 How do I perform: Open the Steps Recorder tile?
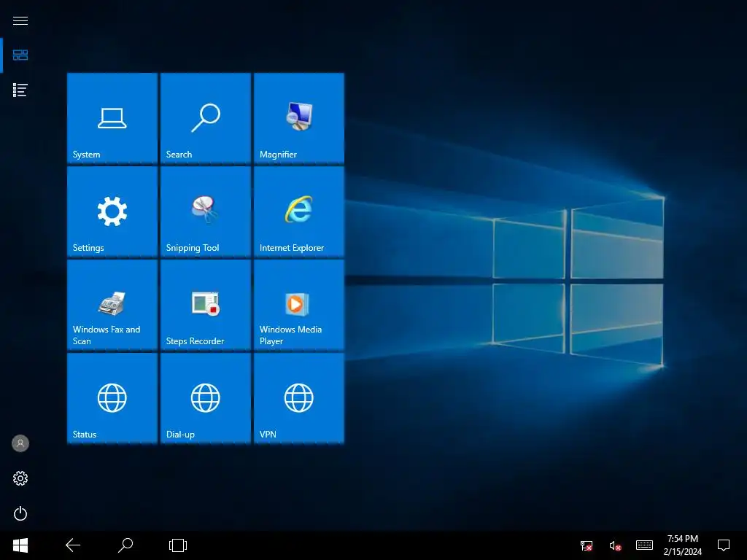pyautogui.click(x=205, y=305)
